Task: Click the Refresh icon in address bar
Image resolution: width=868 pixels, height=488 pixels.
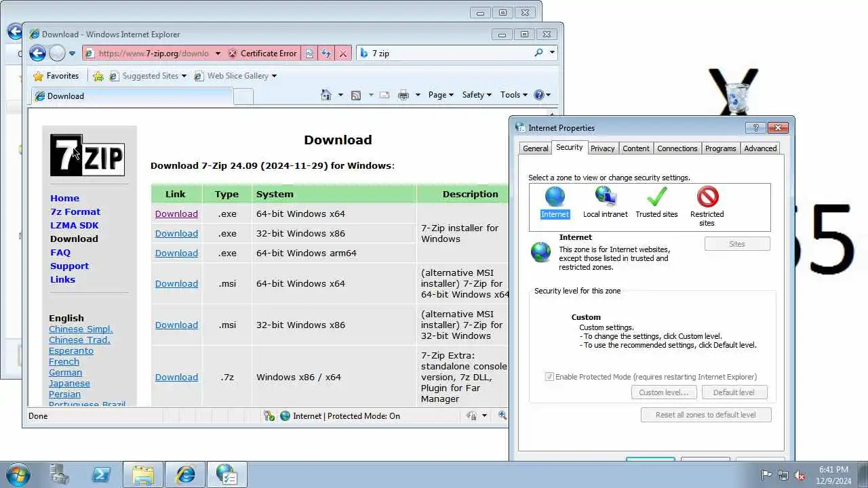Action: click(x=326, y=54)
